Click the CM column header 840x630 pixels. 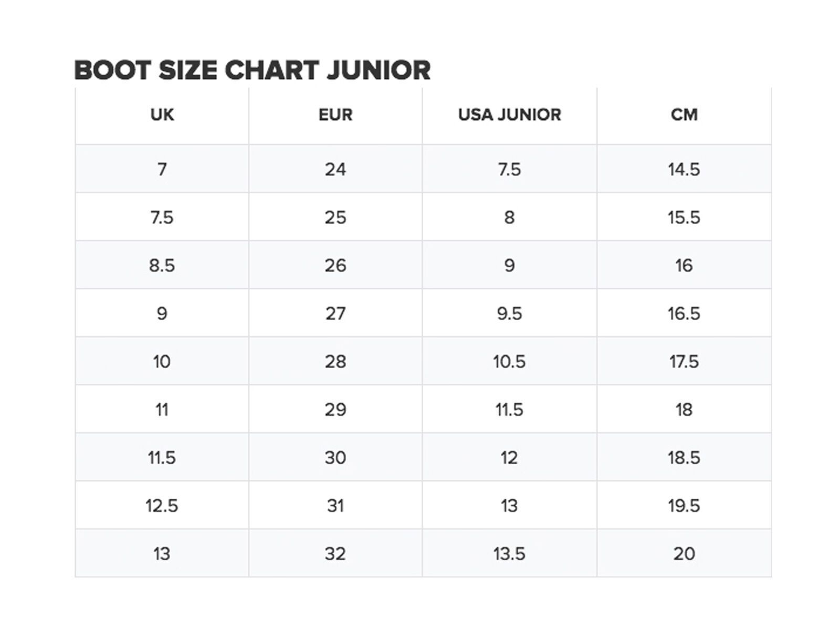click(684, 115)
